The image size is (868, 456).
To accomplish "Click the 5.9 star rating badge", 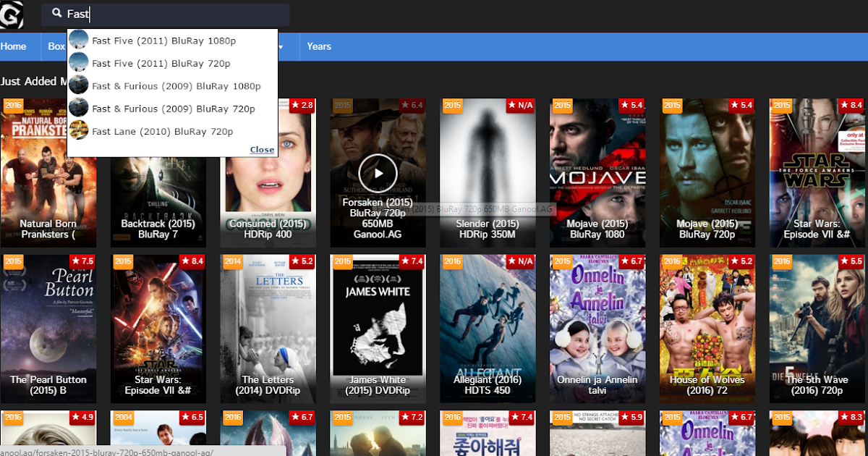I will click(631, 418).
